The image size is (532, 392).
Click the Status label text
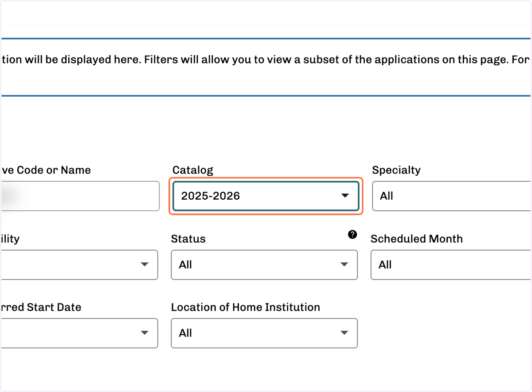click(x=188, y=239)
